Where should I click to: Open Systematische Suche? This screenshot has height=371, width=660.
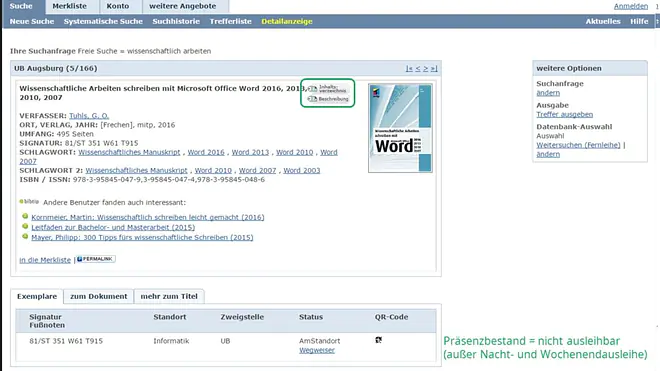[x=103, y=21]
